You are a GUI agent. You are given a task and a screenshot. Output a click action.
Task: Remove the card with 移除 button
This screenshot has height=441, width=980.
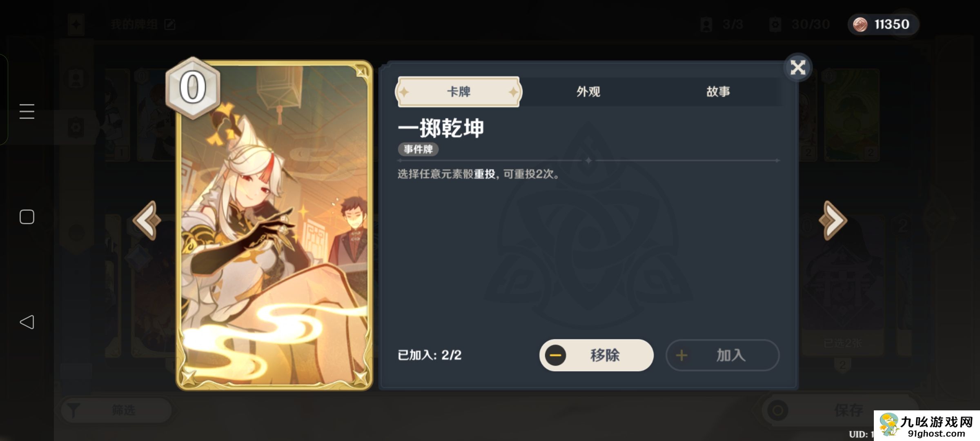[596, 355]
